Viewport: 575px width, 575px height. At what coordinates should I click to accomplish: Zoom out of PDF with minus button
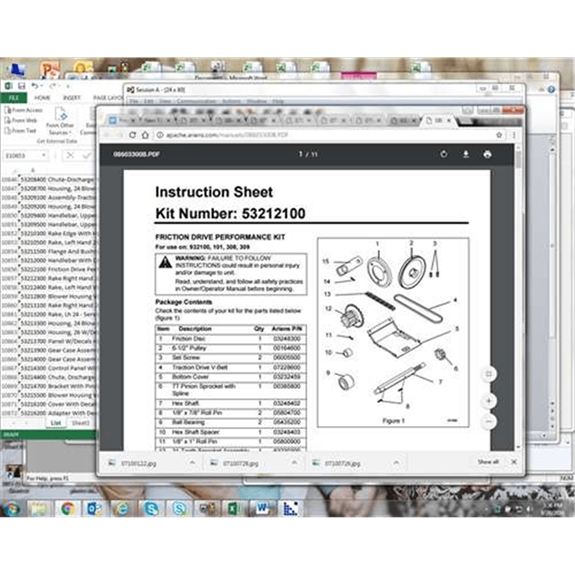488,421
